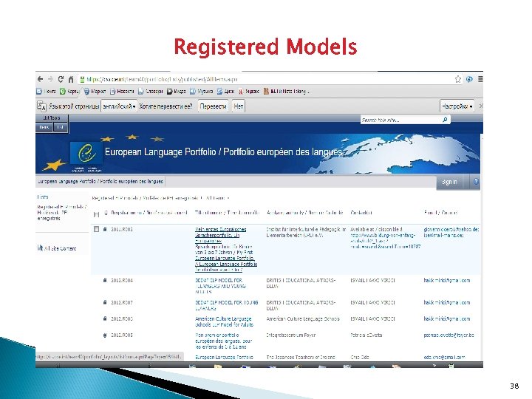Image resolution: width=532 pixels, height=399 pixels.
Task: Open Registered ELP models in the sidebar
Action: coord(62,212)
